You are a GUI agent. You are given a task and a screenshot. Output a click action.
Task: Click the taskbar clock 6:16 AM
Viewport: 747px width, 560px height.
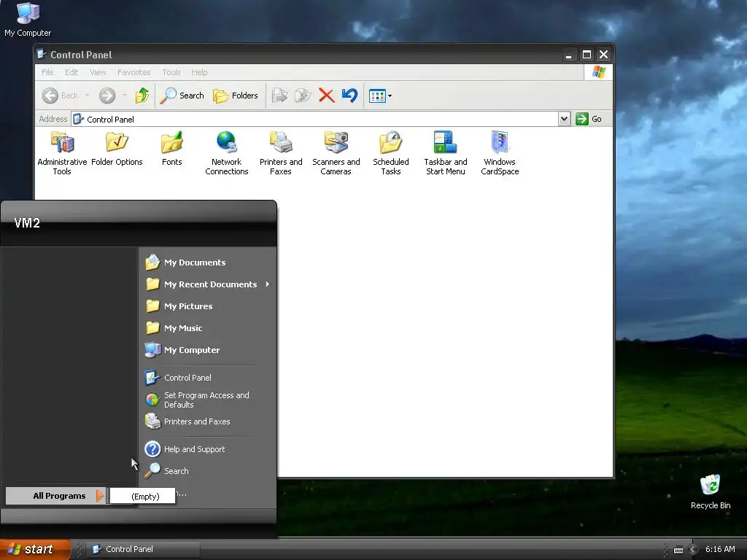pyautogui.click(x=720, y=549)
